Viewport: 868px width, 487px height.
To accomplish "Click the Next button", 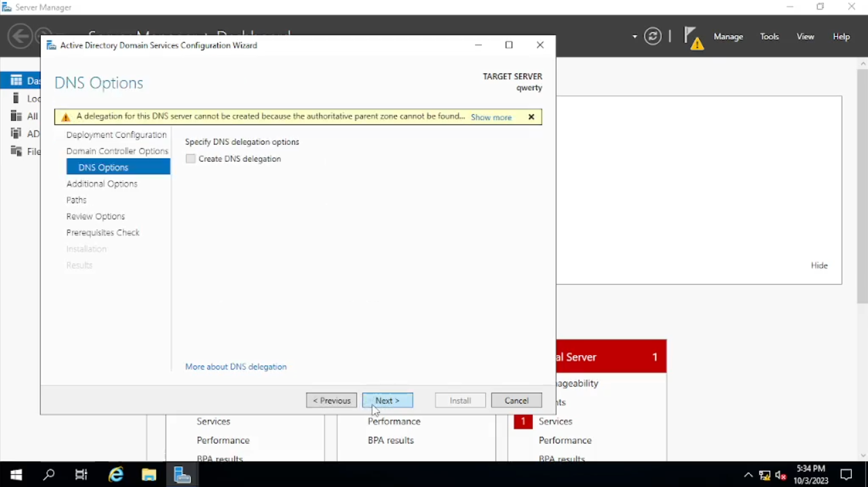I will (388, 401).
